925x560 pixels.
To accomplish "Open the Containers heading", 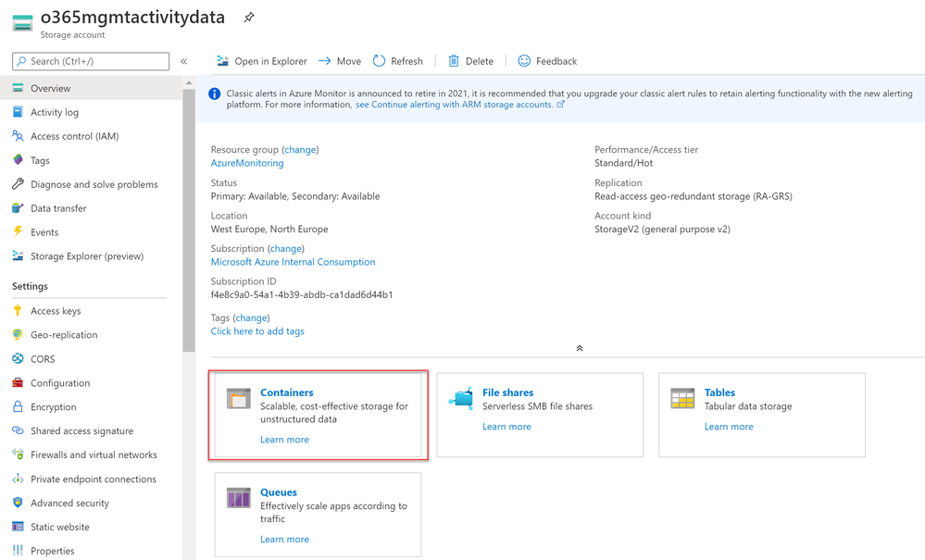I will click(287, 392).
